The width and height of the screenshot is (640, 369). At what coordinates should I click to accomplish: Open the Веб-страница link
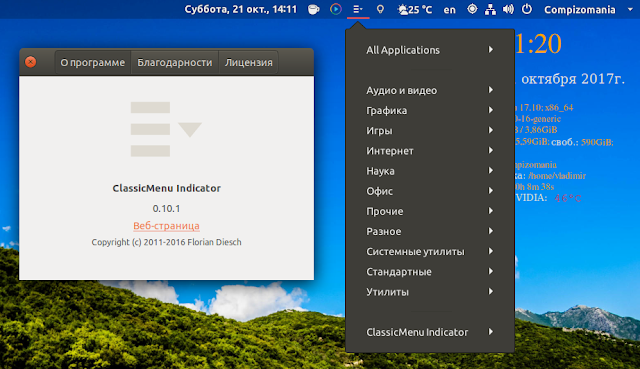[x=167, y=226]
